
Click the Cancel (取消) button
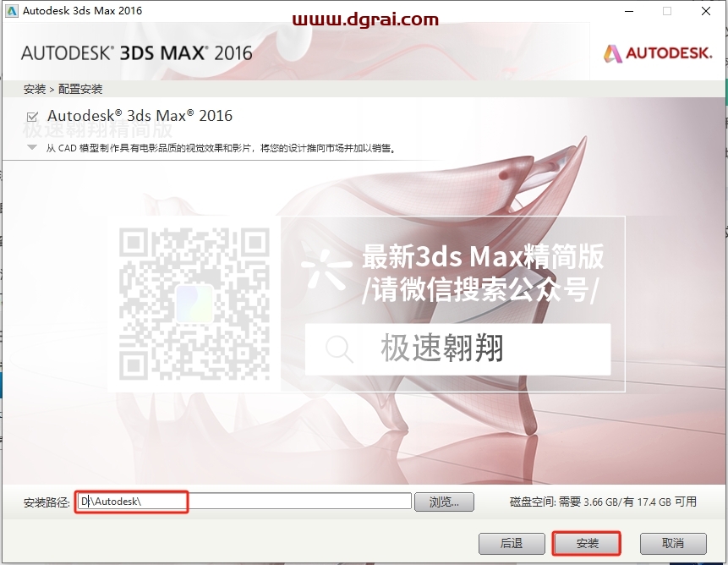click(673, 543)
